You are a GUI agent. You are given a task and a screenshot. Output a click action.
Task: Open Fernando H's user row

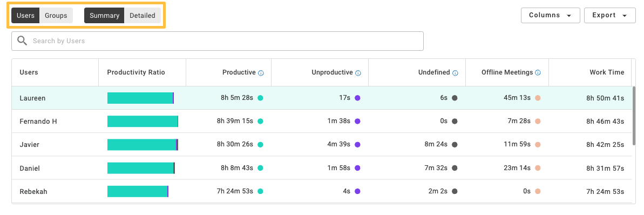pyautogui.click(x=322, y=121)
